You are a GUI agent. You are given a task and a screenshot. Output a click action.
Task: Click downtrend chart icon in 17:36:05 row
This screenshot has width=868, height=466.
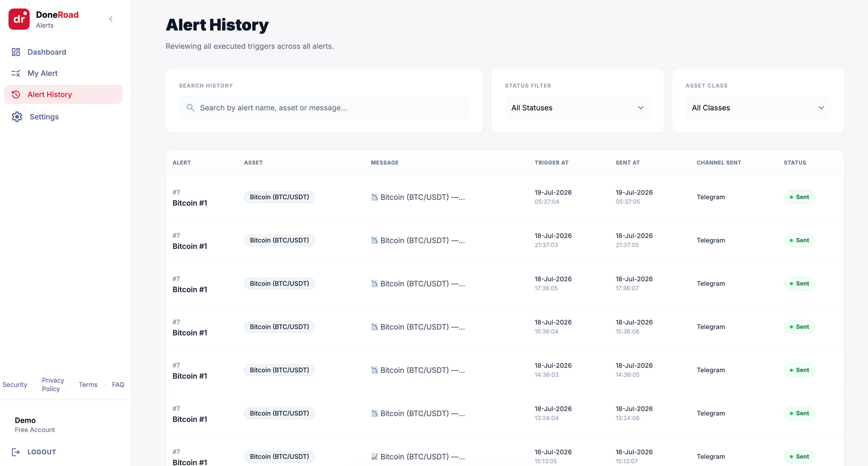(x=374, y=284)
